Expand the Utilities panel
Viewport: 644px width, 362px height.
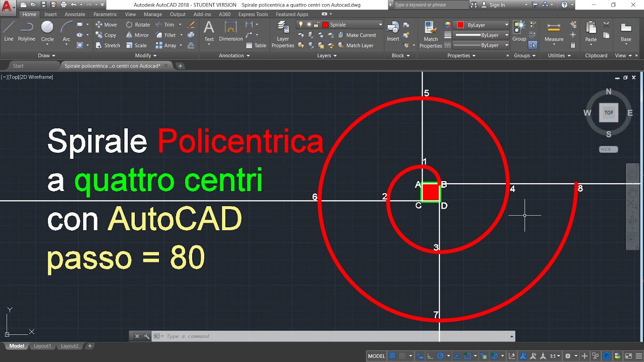pos(559,55)
